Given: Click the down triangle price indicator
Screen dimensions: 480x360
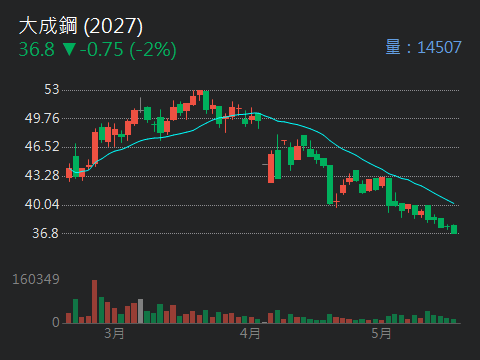Looking at the screenshot, I should point(70,50).
